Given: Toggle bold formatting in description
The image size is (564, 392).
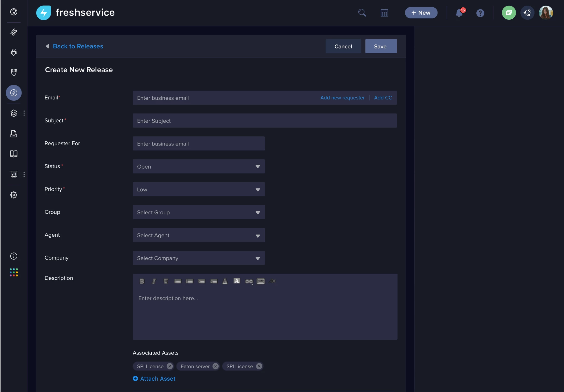Looking at the screenshot, I should coord(142,281).
